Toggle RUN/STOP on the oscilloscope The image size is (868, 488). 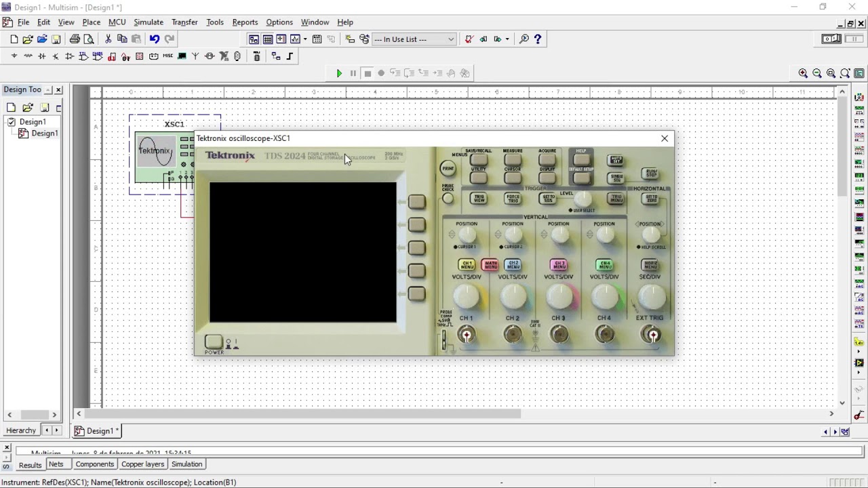(651, 174)
